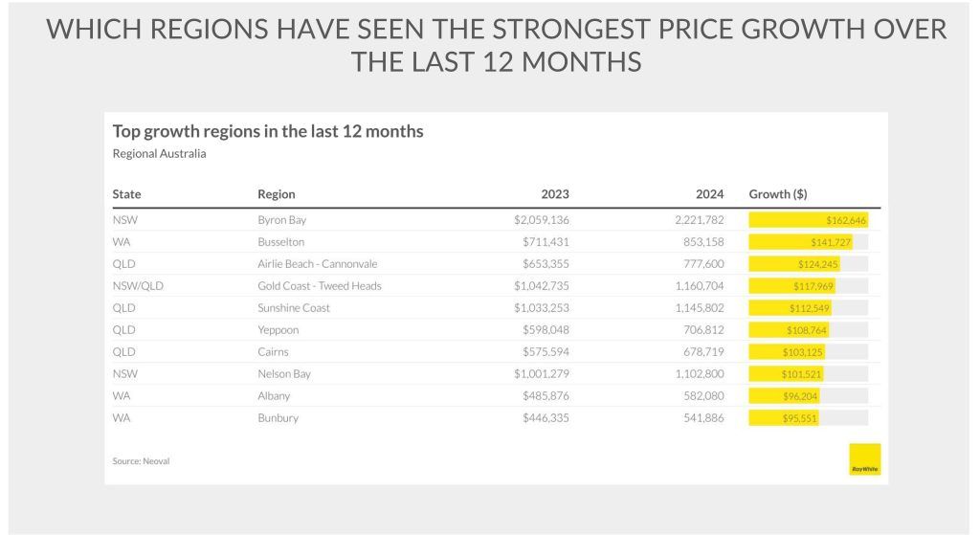Screen dimensions: 980x535
Task: Click Bunbury's $95,551 growth bar
Action: click(784, 418)
